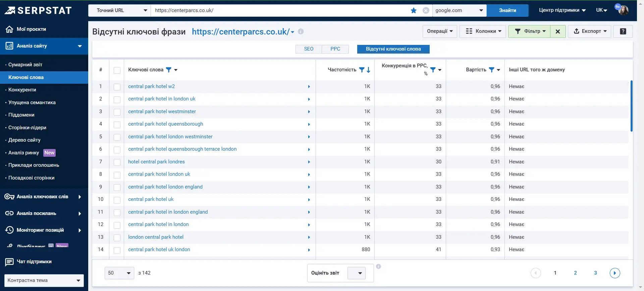644x291 pixels.
Task: Open arrow menu for 'central park hotel w2'
Action: 309,87
